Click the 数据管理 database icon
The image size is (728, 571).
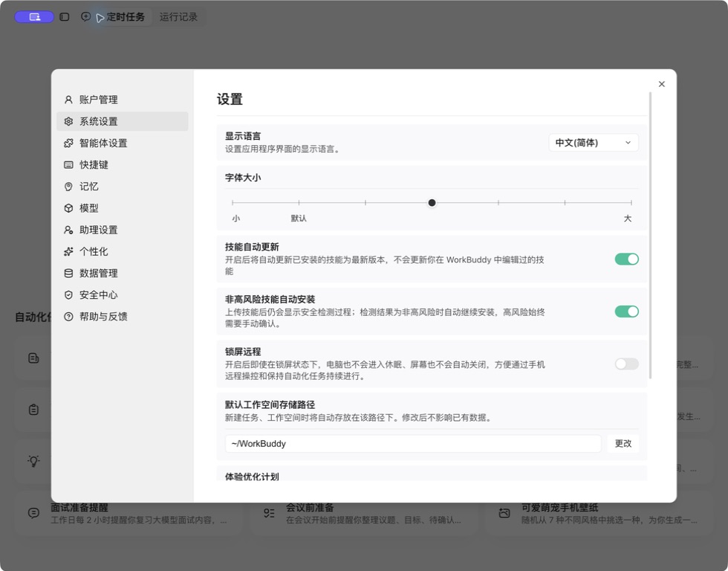(68, 273)
